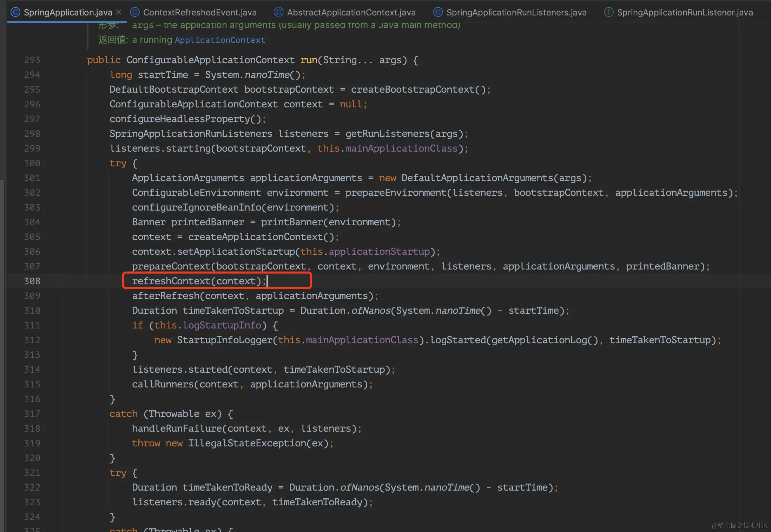Click line number 317 in the gutter
Image resolution: width=771 pixels, height=532 pixels.
pyautogui.click(x=32, y=414)
